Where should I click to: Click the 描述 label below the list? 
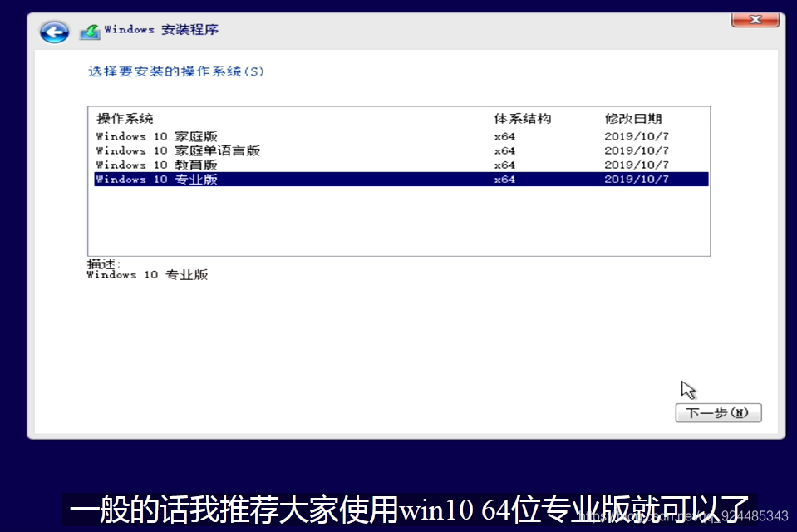pos(103,264)
